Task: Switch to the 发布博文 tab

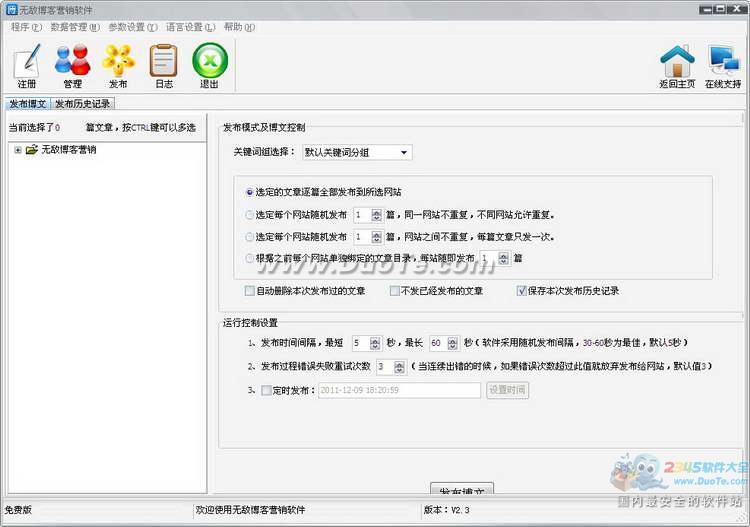Action: [28, 104]
